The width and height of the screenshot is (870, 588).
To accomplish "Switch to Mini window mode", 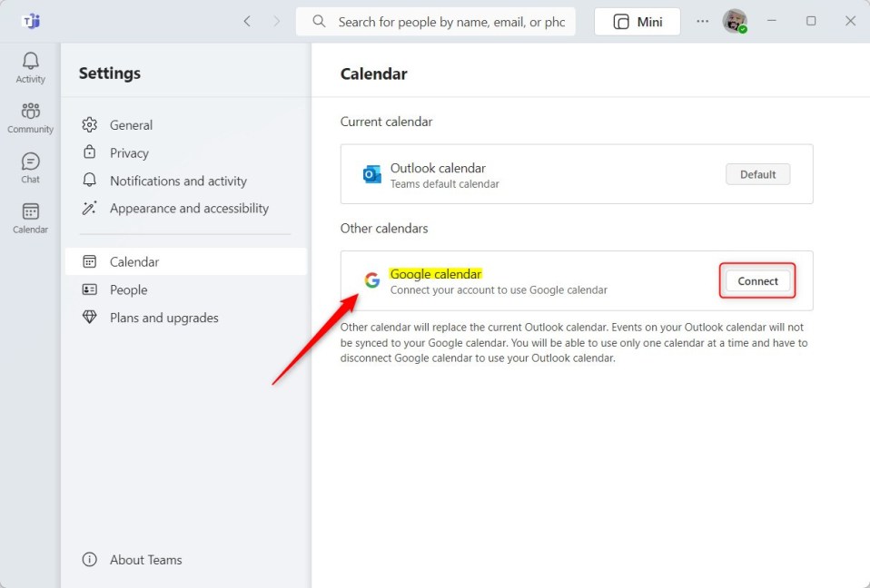I will (637, 22).
